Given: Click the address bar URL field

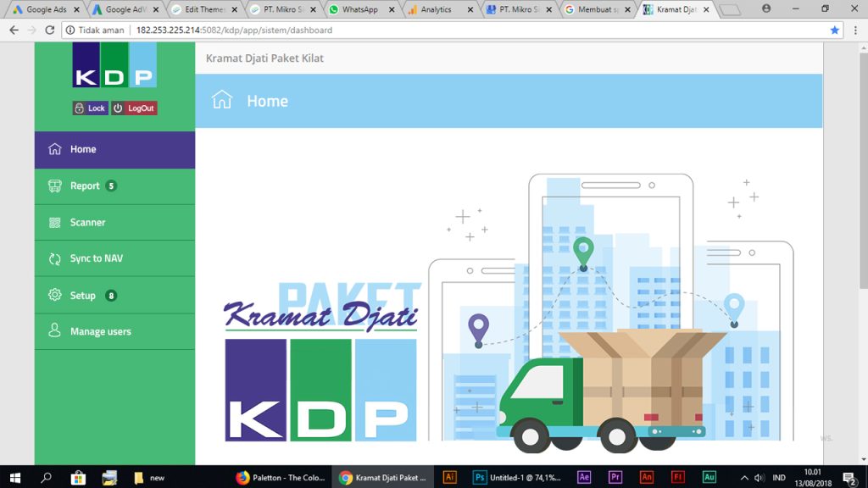Looking at the screenshot, I should 451,30.
